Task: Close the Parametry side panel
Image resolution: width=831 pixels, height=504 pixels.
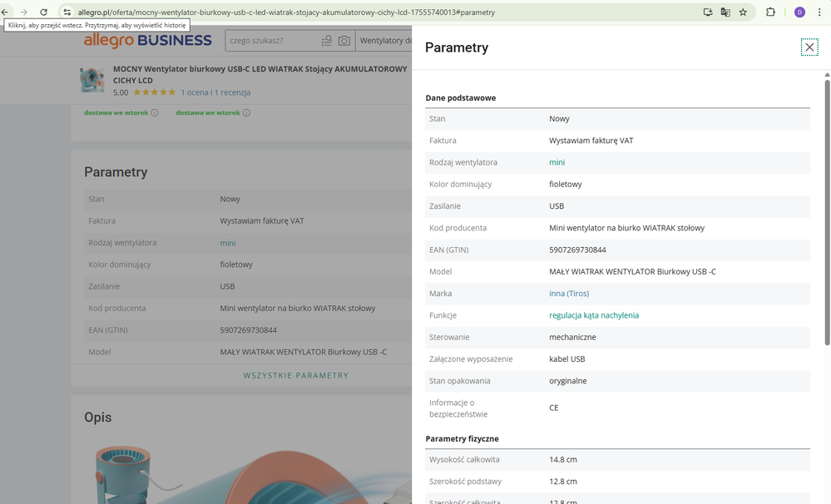Action: [809, 47]
